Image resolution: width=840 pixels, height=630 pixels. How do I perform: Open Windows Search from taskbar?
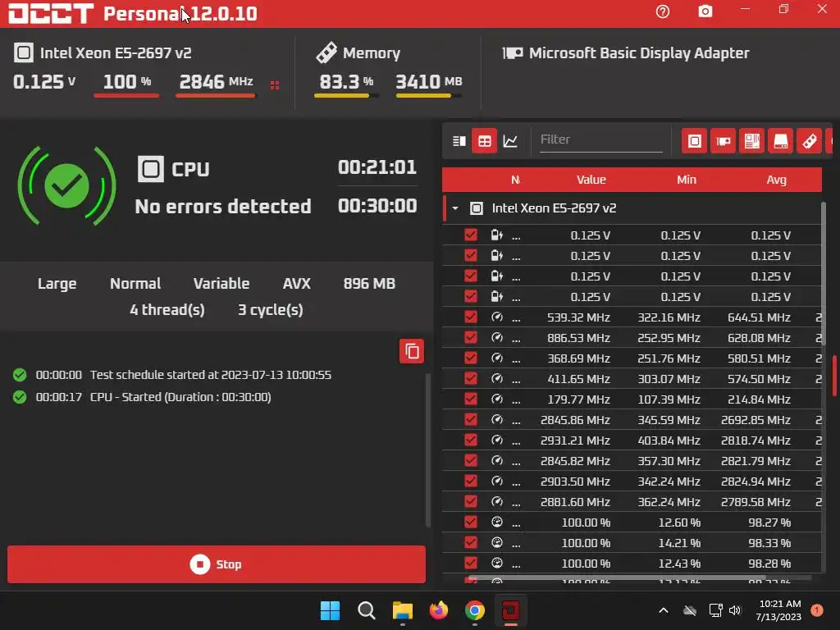pyautogui.click(x=367, y=610)
